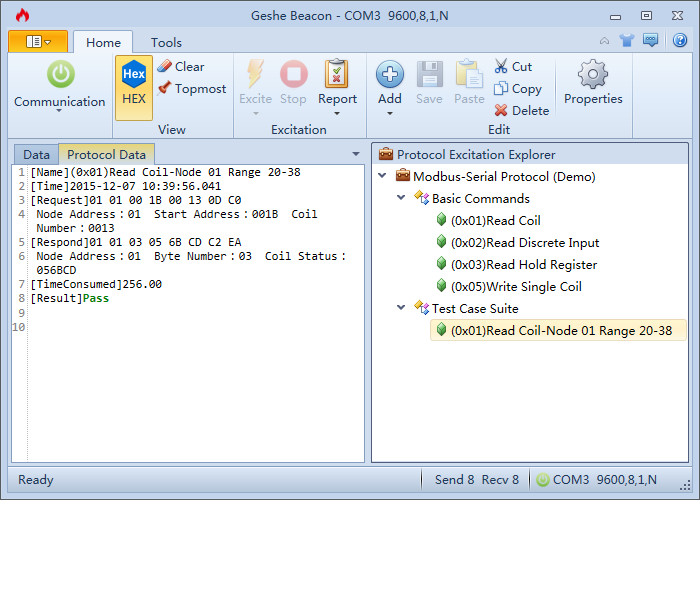Click the Copy icon
The height and width of the screenshot is (600, 700).
pyautogui.click(x=500, y=88)
